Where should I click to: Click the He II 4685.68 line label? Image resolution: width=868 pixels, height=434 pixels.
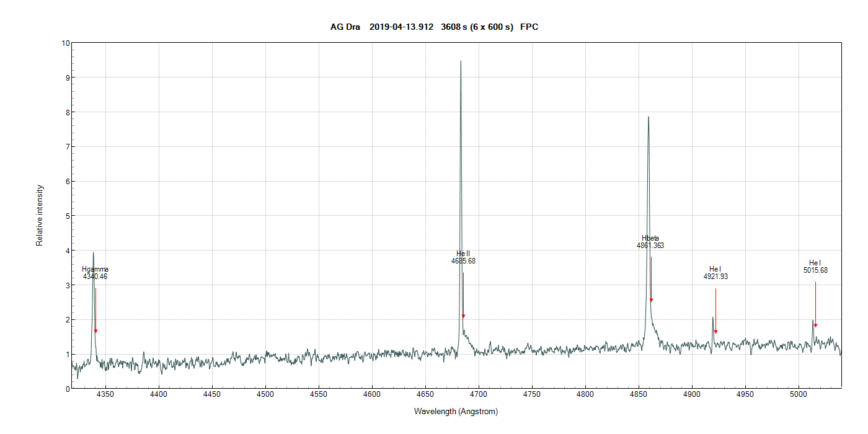(x=463, y=257)
